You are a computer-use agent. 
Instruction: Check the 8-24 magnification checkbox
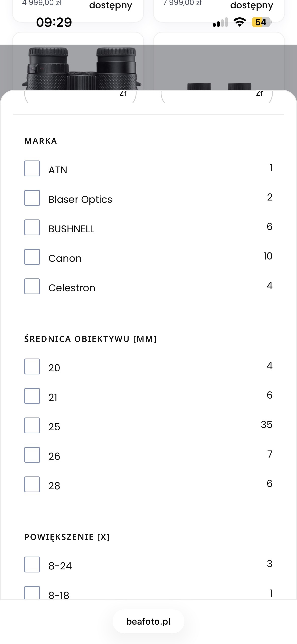click(x=32, y=564)
